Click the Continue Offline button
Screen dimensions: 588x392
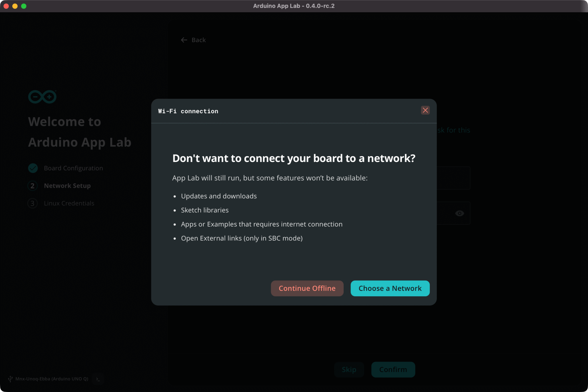(x=307, y=288)
